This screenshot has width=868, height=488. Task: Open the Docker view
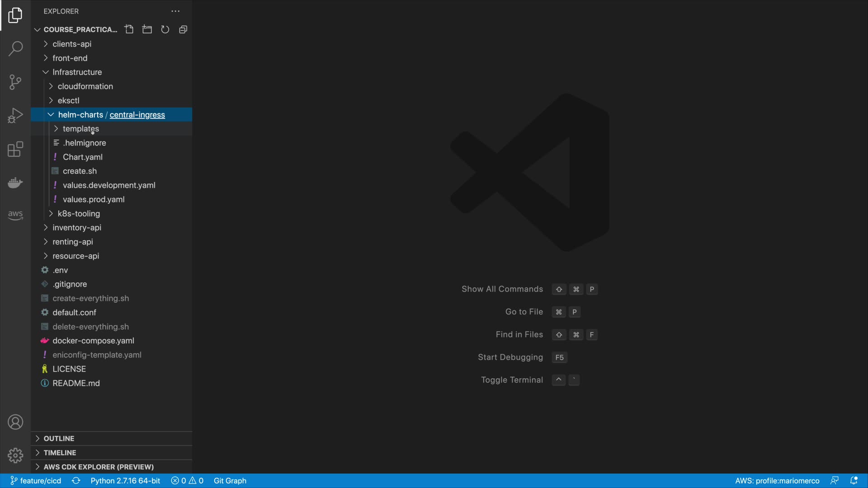[x=15, y=183]
